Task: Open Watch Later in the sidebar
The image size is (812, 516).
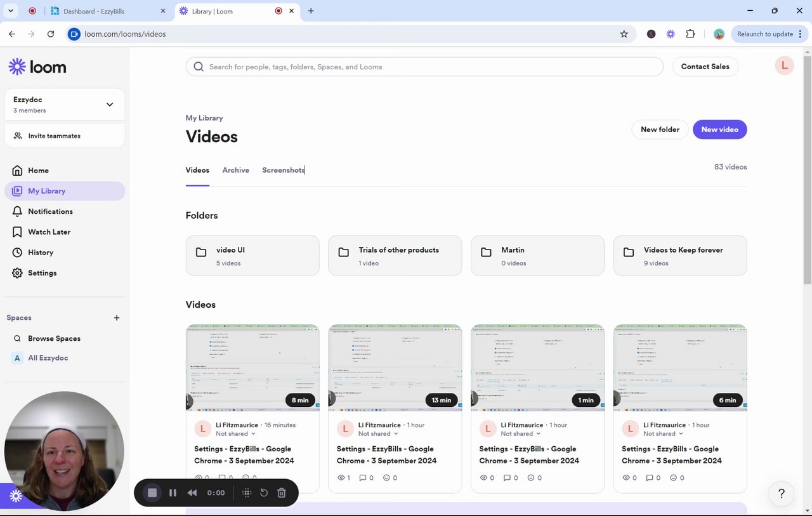Action: tap(65, 232)
